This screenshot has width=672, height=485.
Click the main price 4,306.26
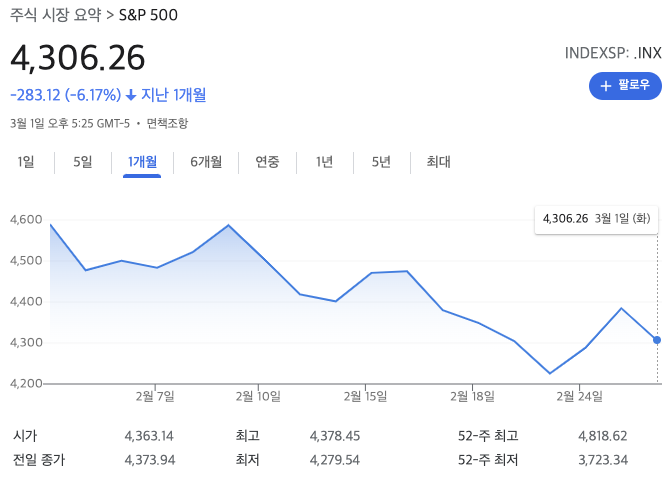click(78, 58)
